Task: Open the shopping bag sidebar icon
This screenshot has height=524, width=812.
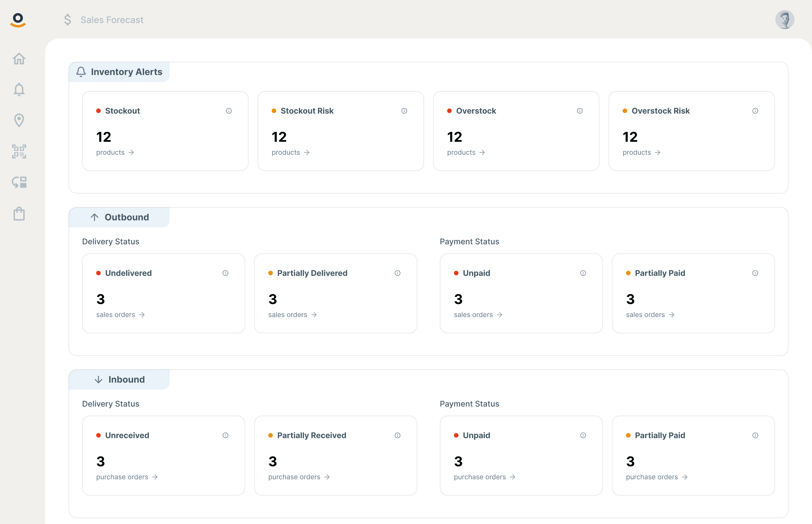Action: pos(19,214)
